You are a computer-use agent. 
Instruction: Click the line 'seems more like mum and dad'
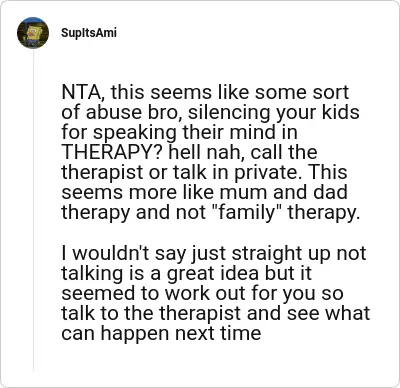(204, 192)
